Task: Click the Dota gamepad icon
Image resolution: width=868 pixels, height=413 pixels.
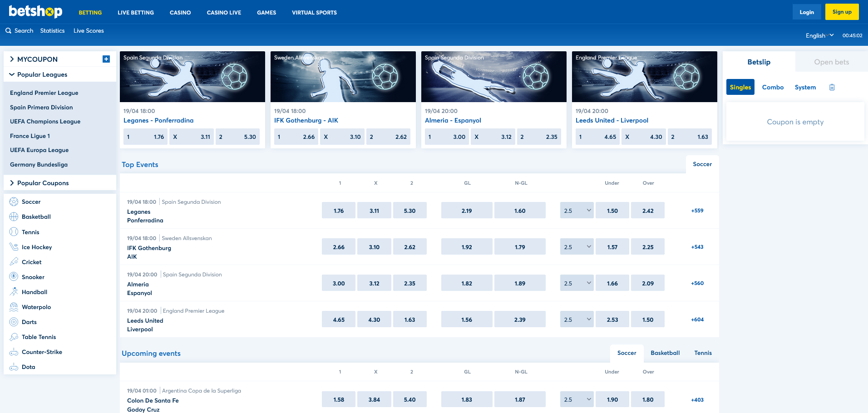Action: (14, 367)
